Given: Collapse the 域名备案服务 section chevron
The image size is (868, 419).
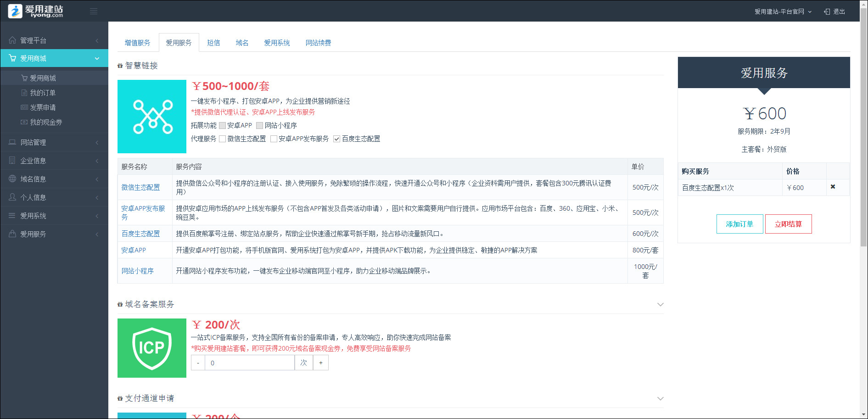Looking at the screenshot, I should coord(660,304).
